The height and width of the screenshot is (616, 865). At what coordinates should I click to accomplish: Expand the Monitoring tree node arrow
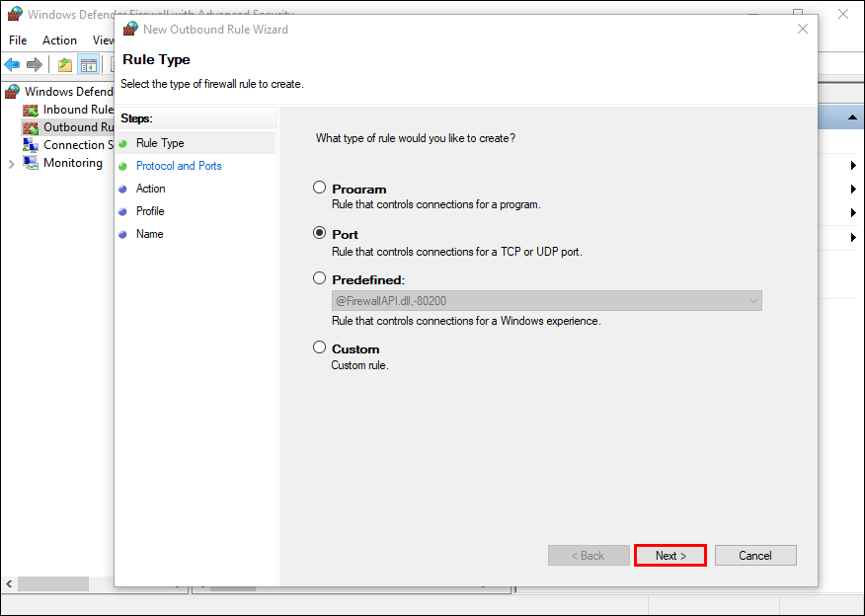[x=11, y=164]
